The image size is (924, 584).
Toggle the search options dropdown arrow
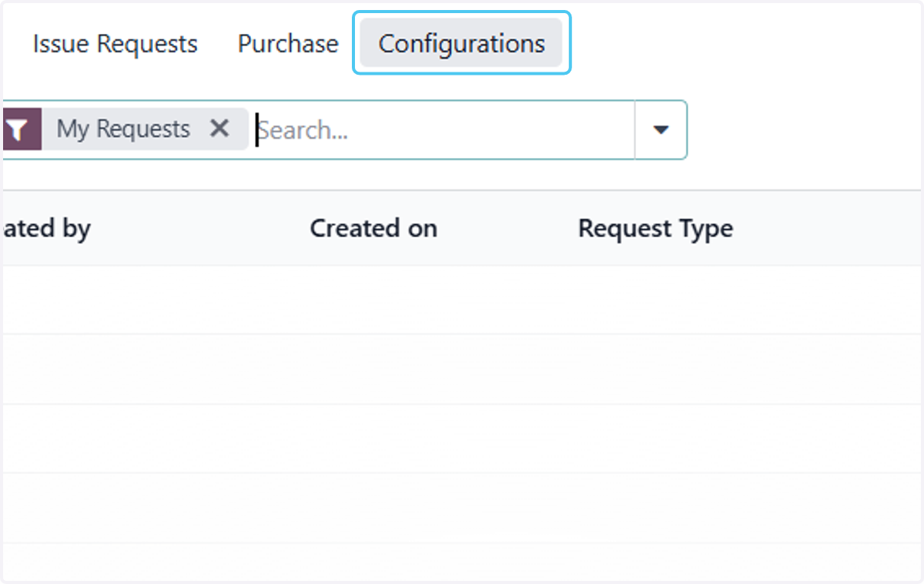click(661, 129)
